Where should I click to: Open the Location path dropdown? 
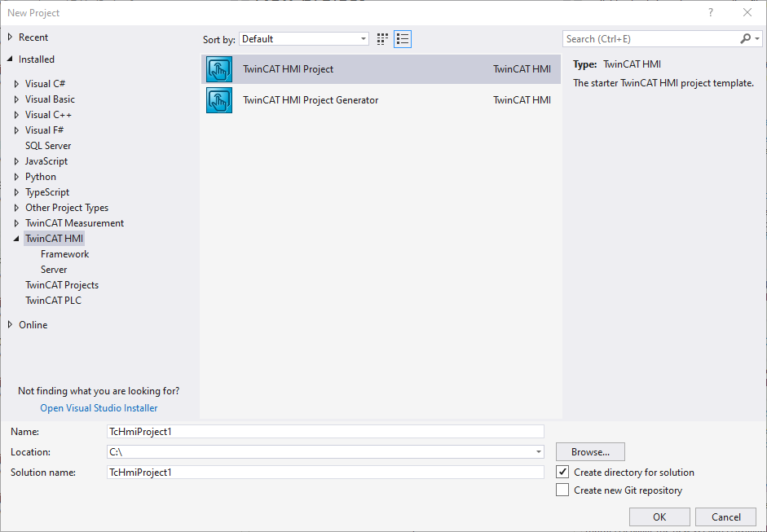click(539, 452)
